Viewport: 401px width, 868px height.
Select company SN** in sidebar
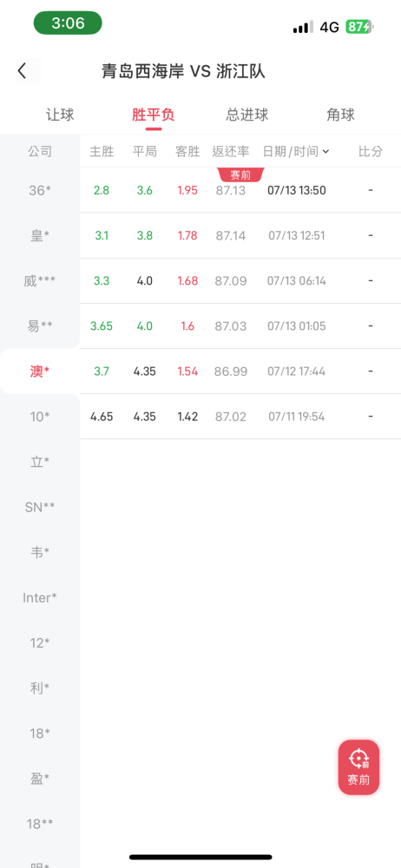click(40, 507)
